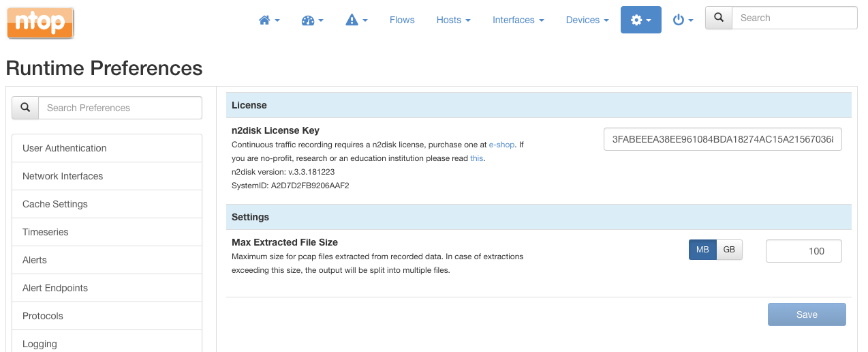Select User Authentication preferences
Image resolution: width=868 pixels, height=352 pixels.
(x=107, y=148)
